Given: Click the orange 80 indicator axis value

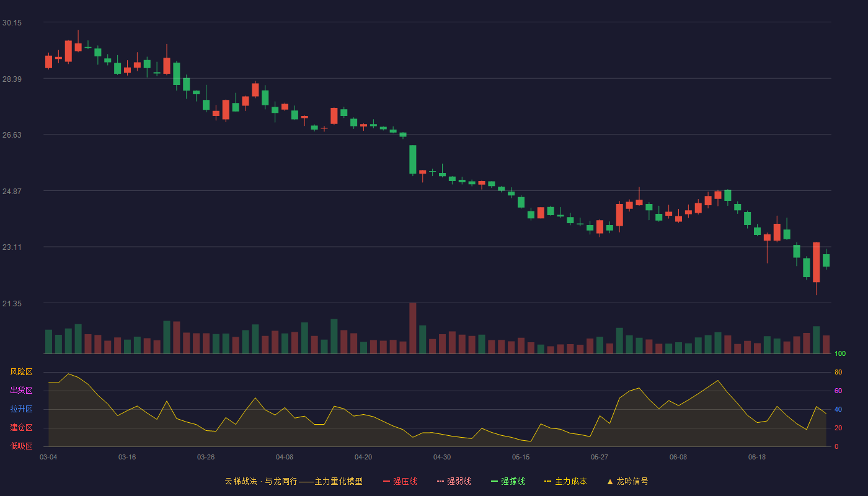Looking at the screenshot, I should (x=838, y=372).
